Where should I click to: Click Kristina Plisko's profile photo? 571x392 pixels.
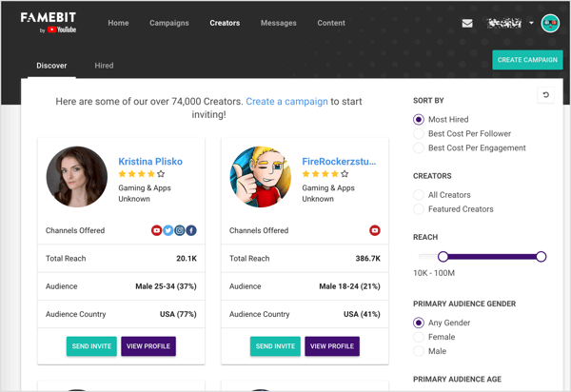(x=77, y=177)
